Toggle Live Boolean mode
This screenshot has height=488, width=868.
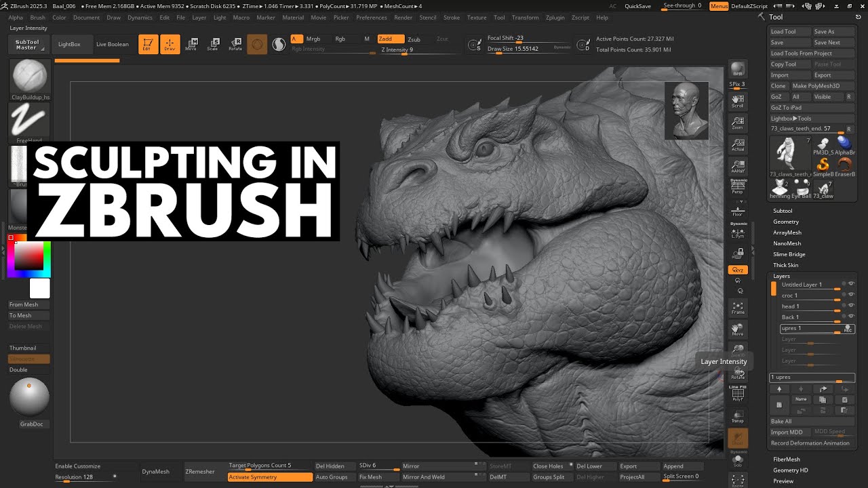pos(113,45)
